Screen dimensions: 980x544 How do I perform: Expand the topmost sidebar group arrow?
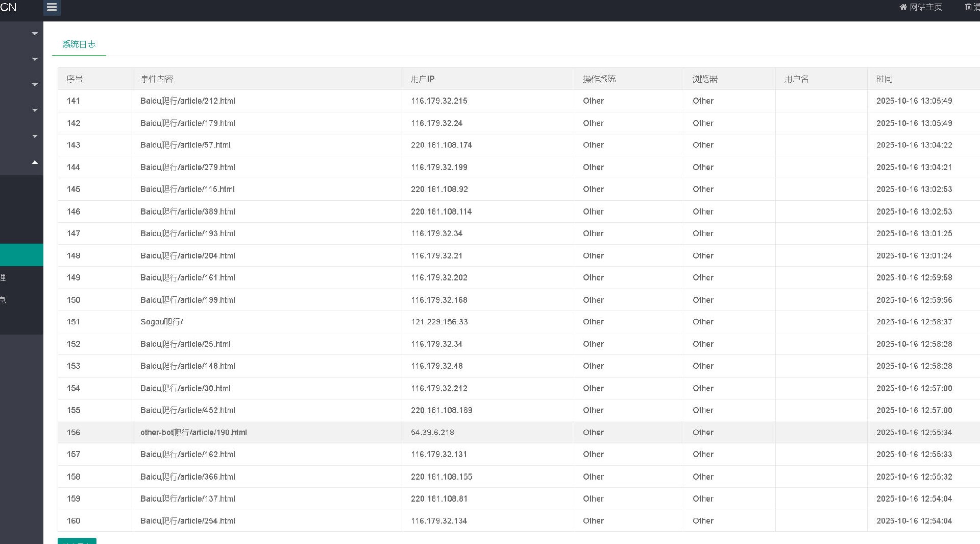point(35,34)
